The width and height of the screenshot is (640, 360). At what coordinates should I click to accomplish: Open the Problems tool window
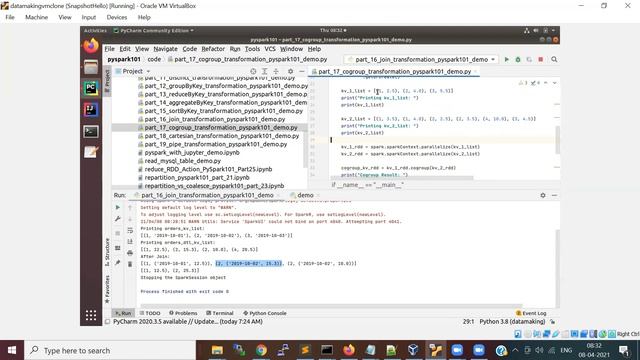[183, 313]
